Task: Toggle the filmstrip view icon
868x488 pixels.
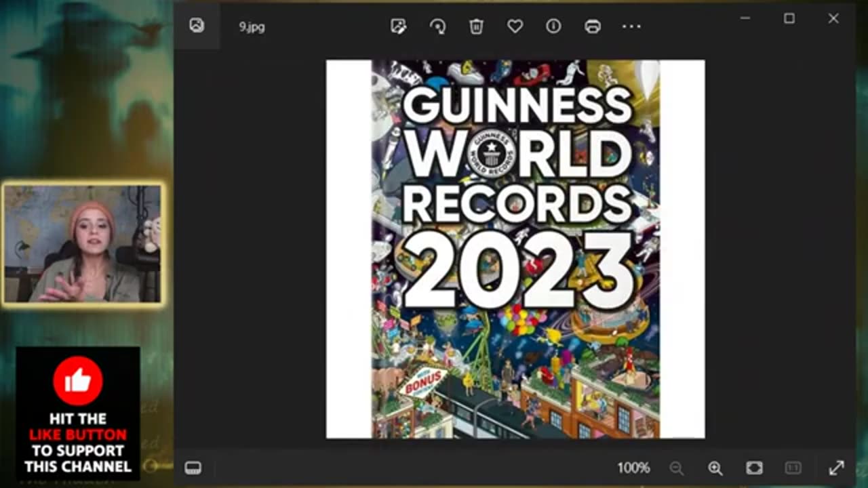Action: pyautogui.click(x=193, y=468)
